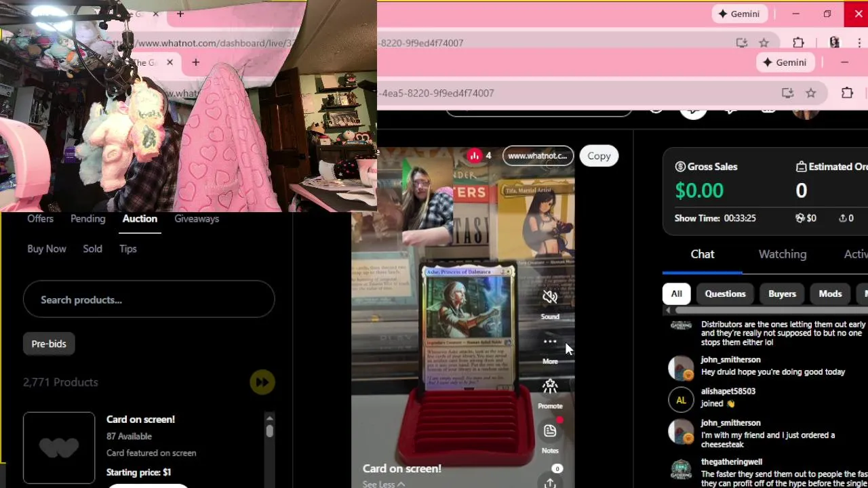Click the product list scroll up arrow
Viewport: 868px width, 488px height.
point(269,418)
